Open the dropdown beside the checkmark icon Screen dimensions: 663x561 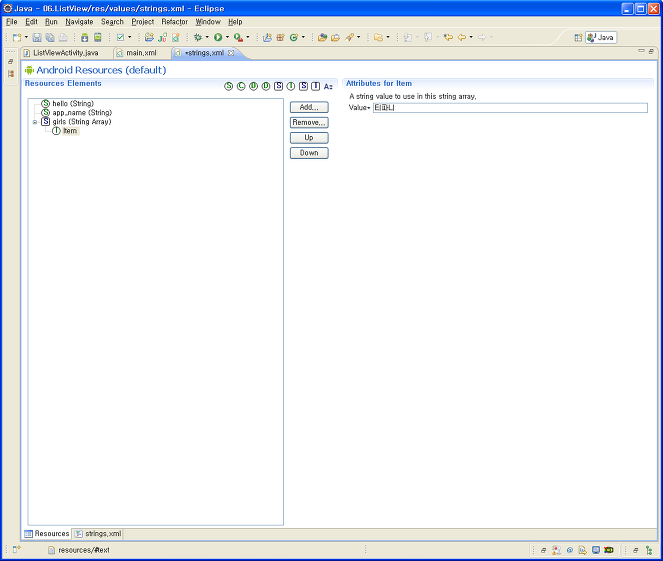point(129,37)
